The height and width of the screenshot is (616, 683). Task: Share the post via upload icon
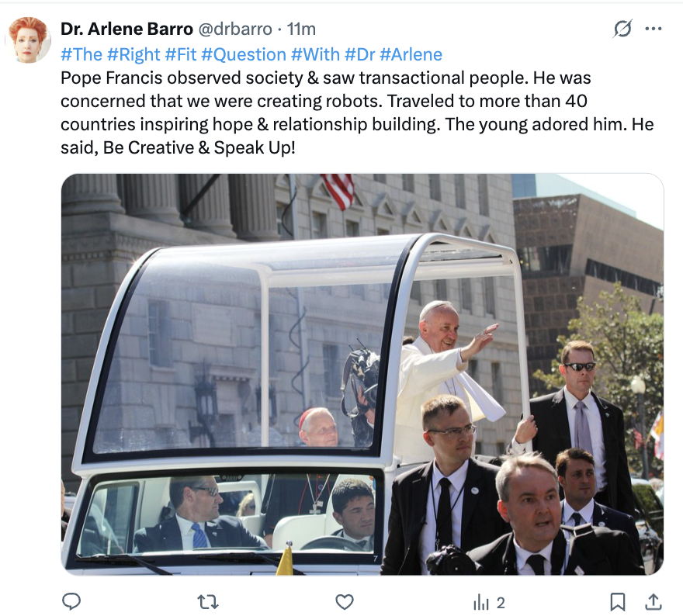coord(653,602)
